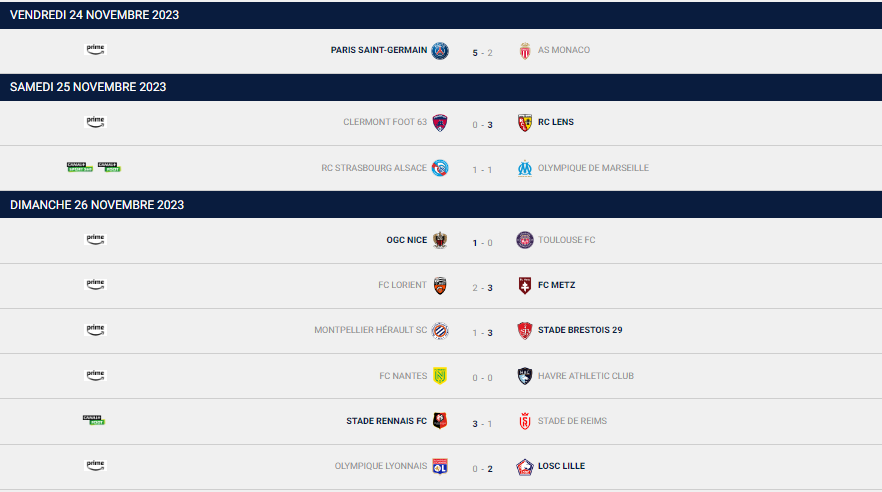The image size is (882, 492).
Task: Click the Canal+ Sport 360 broadcaster logo
Action: pyautogui.click(x=80, y=167)
